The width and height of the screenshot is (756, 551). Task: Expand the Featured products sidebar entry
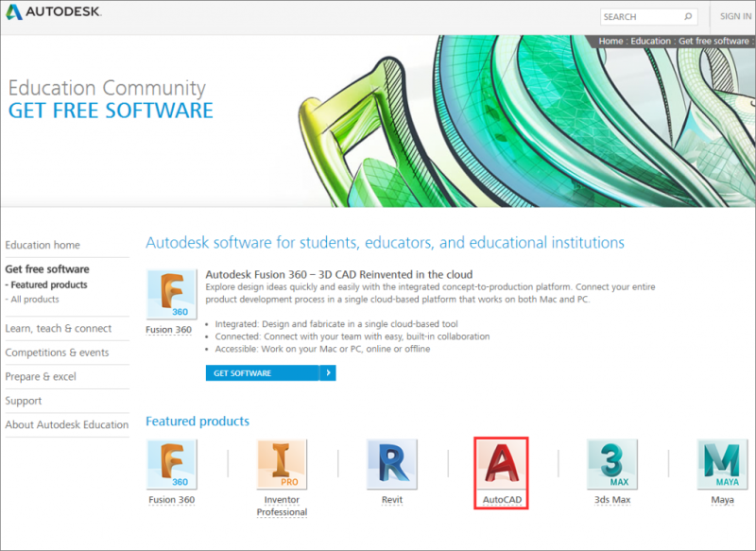46,284
